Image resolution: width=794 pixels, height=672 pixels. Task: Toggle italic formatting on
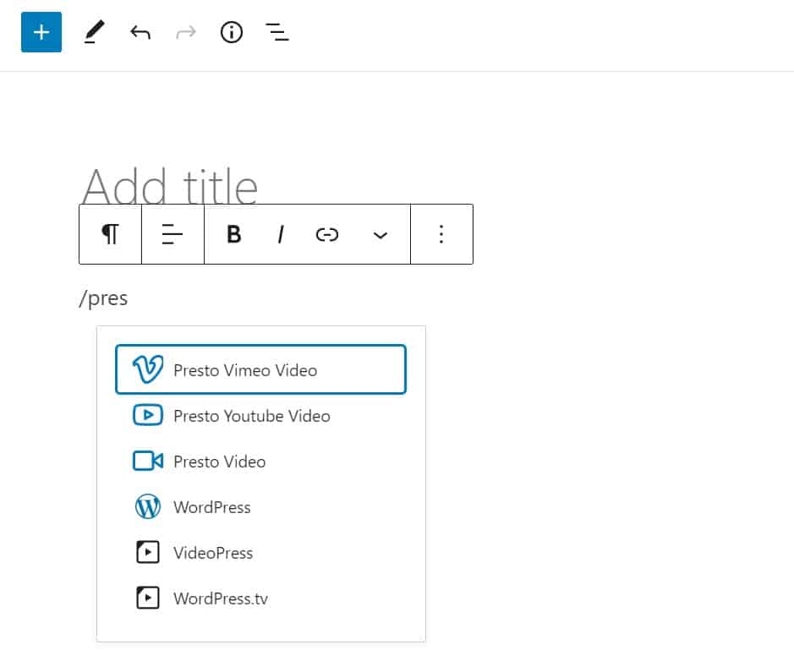coord(280,234)
